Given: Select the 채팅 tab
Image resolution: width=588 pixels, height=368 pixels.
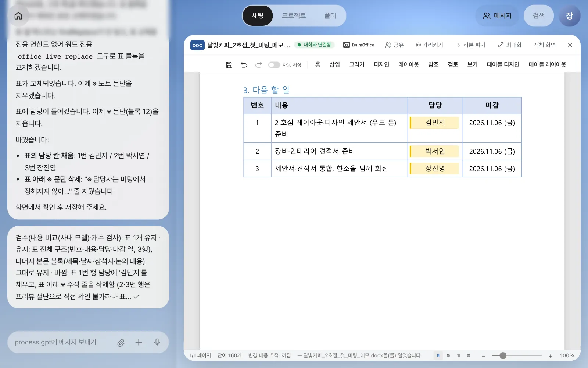Looking at the screenshot, I should pyautogui.click(x=258, y=16).
